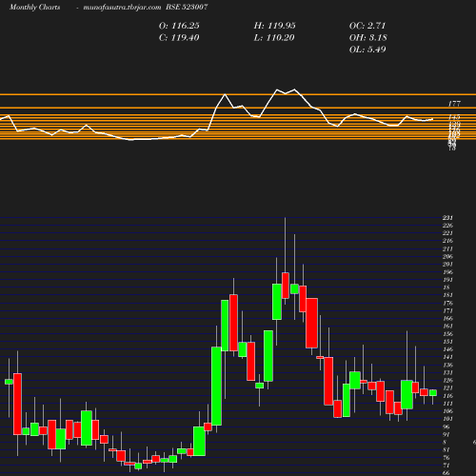Click the "206" price axis label
This screenshot has height=476, width=476.
(447, 256)
